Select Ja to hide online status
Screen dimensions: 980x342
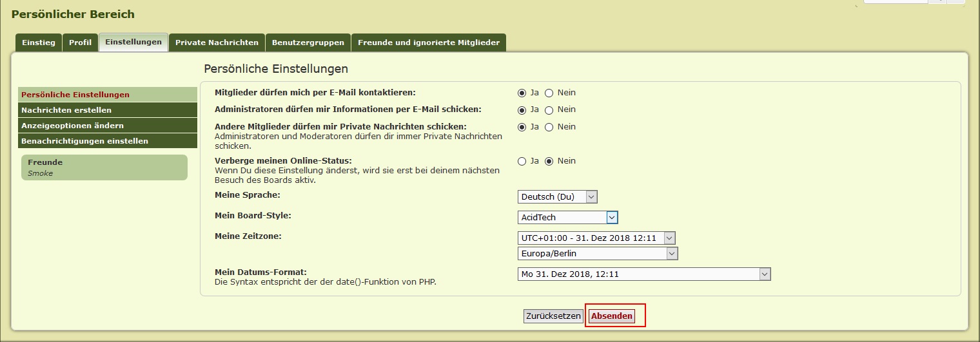[522, 162]
